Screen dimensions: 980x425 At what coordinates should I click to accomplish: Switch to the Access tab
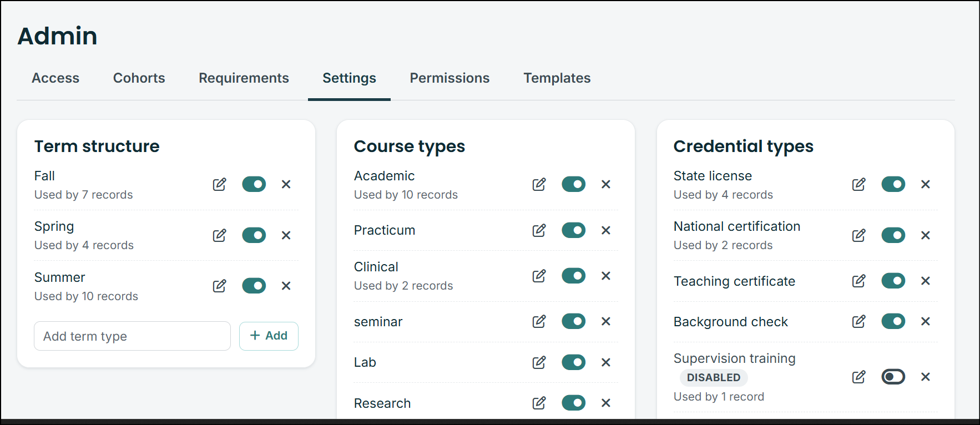[x=55, y=78]
